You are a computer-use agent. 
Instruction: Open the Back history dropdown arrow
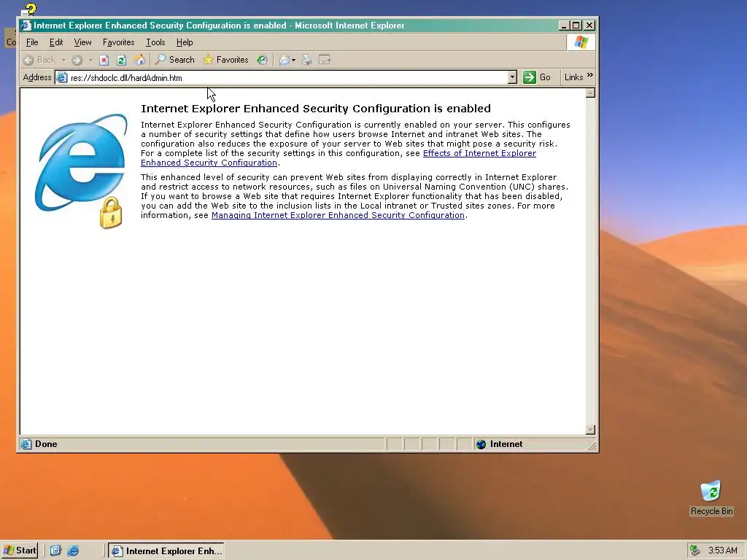tap(63, 60)
